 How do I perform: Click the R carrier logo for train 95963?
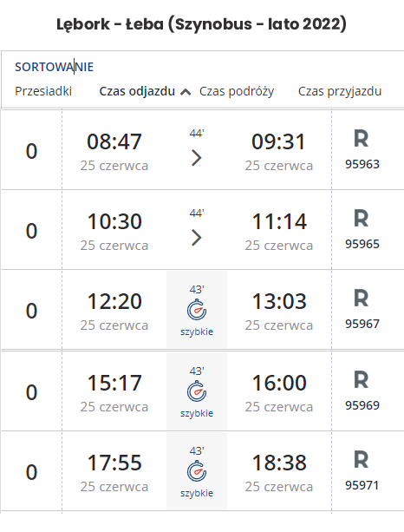(361, 139)
